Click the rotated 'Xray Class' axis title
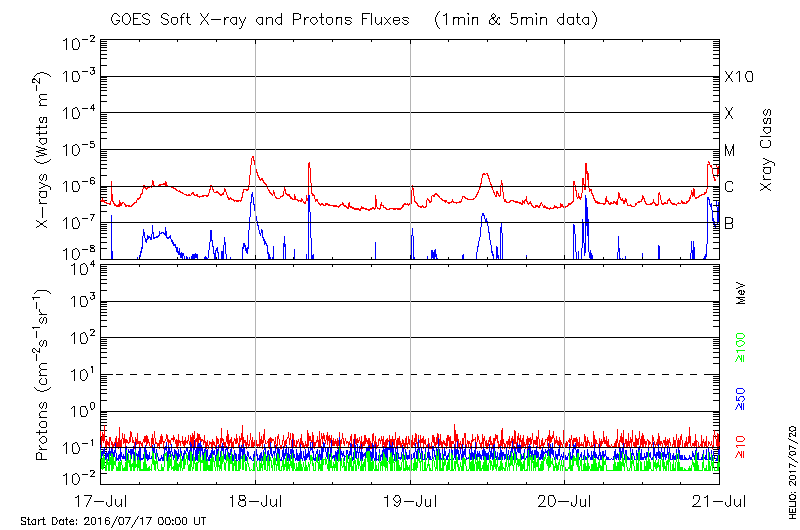 click(767, 150)
